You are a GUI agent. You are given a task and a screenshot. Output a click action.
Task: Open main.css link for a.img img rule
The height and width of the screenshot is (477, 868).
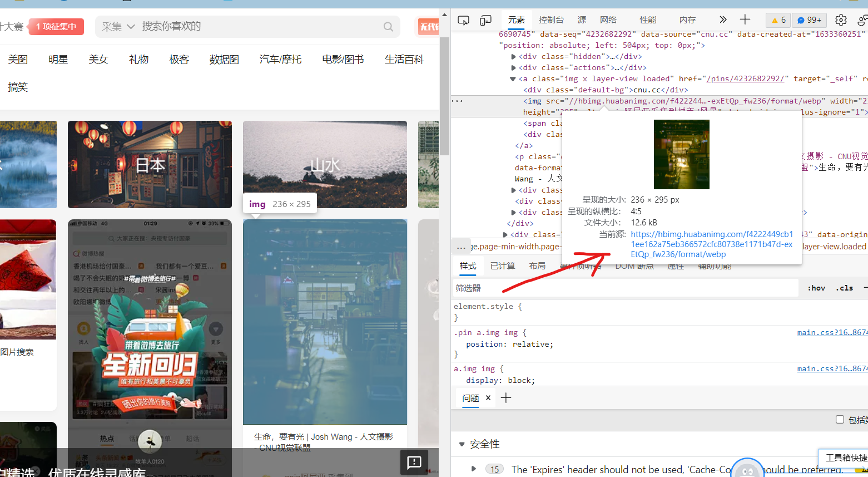pyautogui.click(x=832, y=368)
